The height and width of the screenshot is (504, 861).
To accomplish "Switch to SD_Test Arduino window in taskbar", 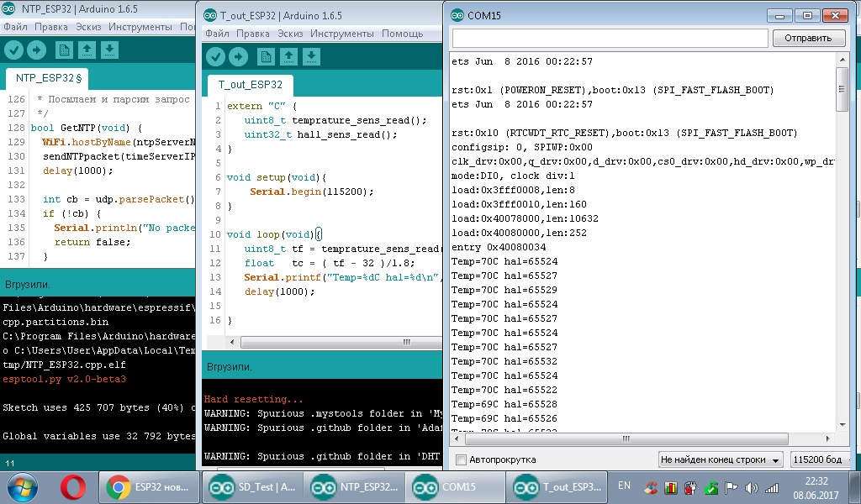I will pos(251,487).
